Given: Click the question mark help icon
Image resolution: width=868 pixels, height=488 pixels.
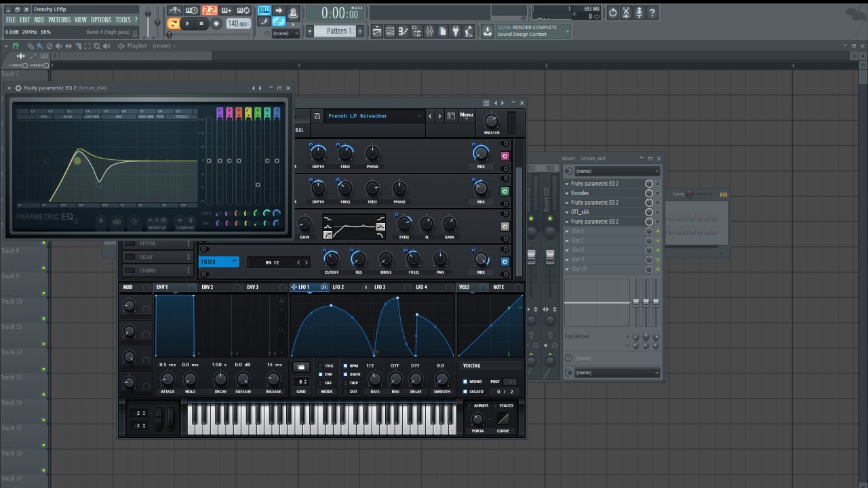Looking at the screenshot, I should coord(652,12).
